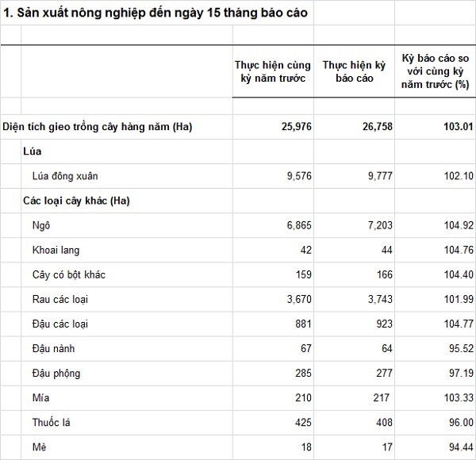This screenshot has height=460, width=476.
Task: Select the "Đậu nành" row label
Action: pyautogui.click(x=52, y=348)
